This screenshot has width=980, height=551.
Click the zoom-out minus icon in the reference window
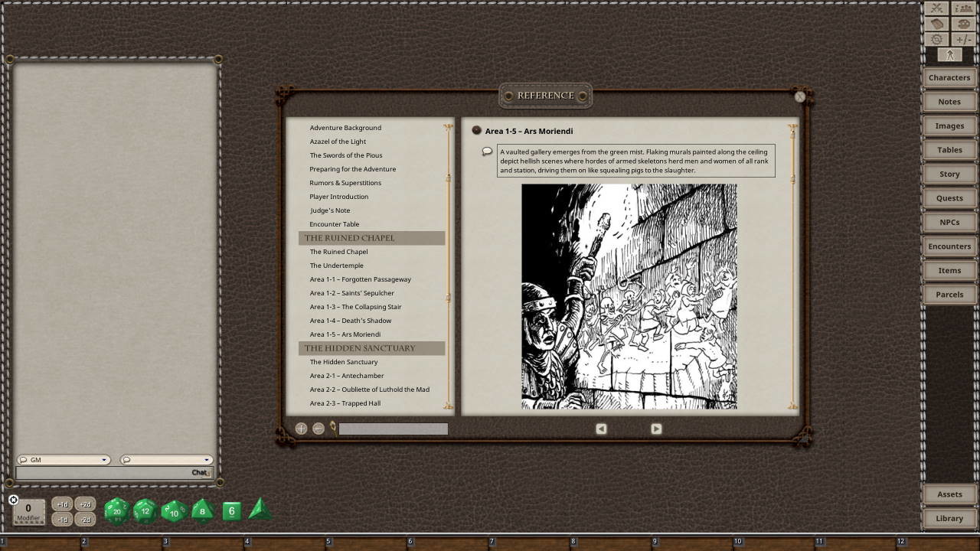click(318, 428)
